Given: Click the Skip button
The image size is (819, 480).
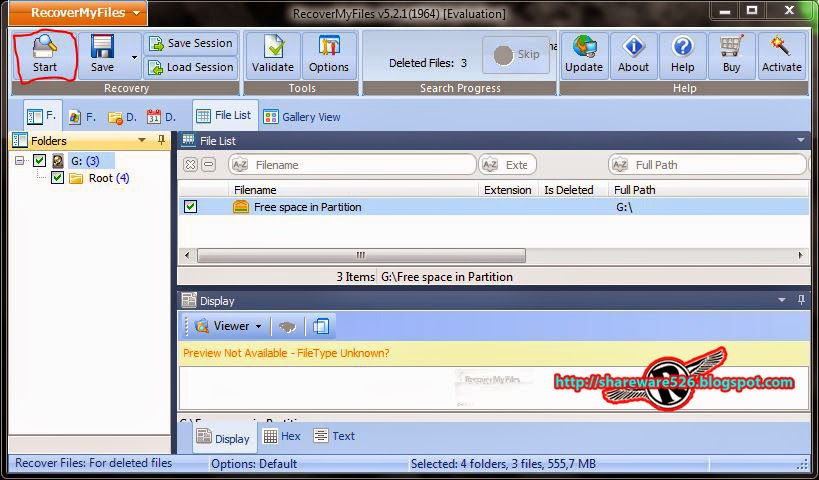Looking at the screenshot, I should point(516,55).
